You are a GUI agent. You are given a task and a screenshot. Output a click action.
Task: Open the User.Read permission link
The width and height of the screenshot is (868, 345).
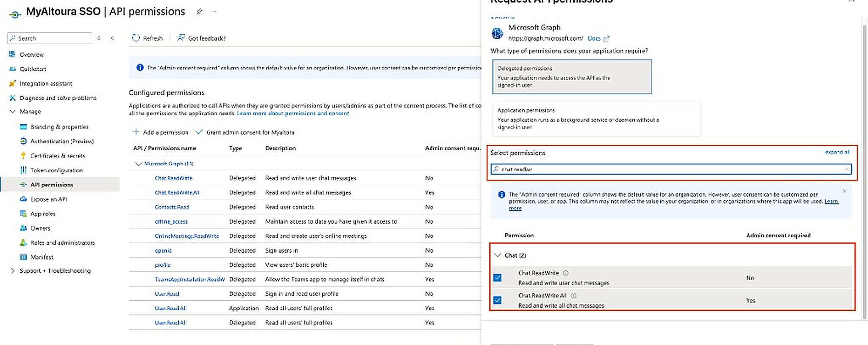tap(167, 294)
